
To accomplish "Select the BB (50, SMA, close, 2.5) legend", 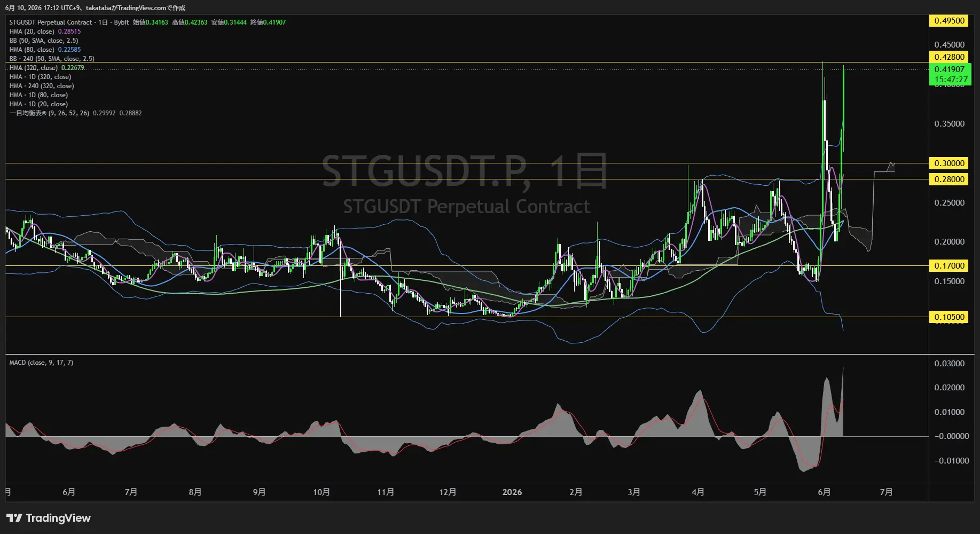I will point(44,41).
